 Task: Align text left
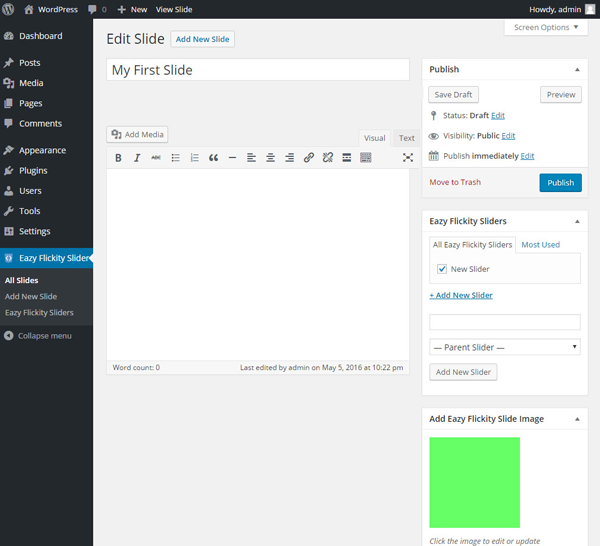251,158
